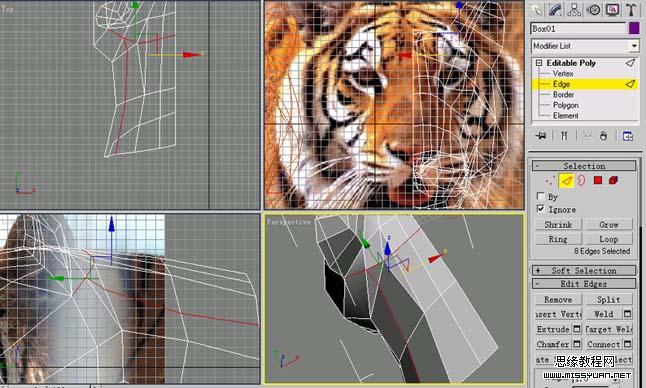
Task: Select Editable Poly in modifier stack
Action: (x=571, y=63)
